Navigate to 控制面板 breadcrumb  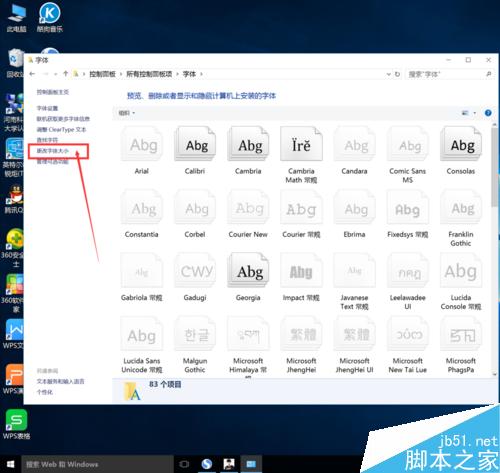point(102,74)
